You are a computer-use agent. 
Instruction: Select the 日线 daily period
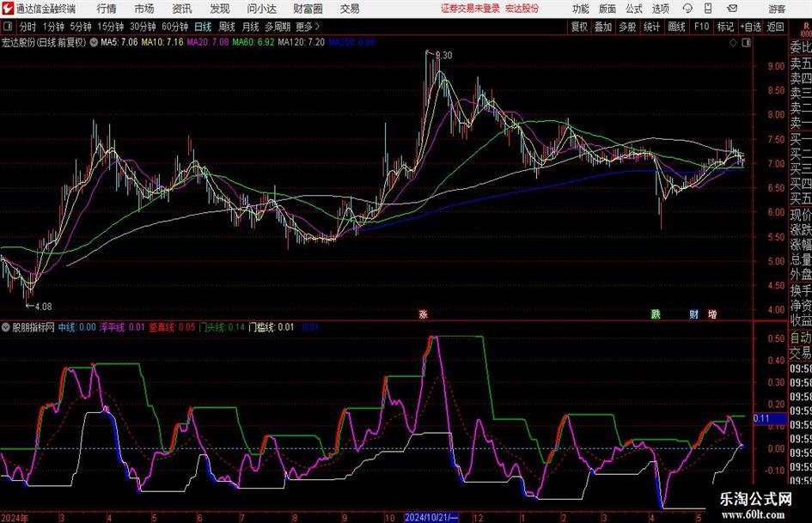pos(203,27)
